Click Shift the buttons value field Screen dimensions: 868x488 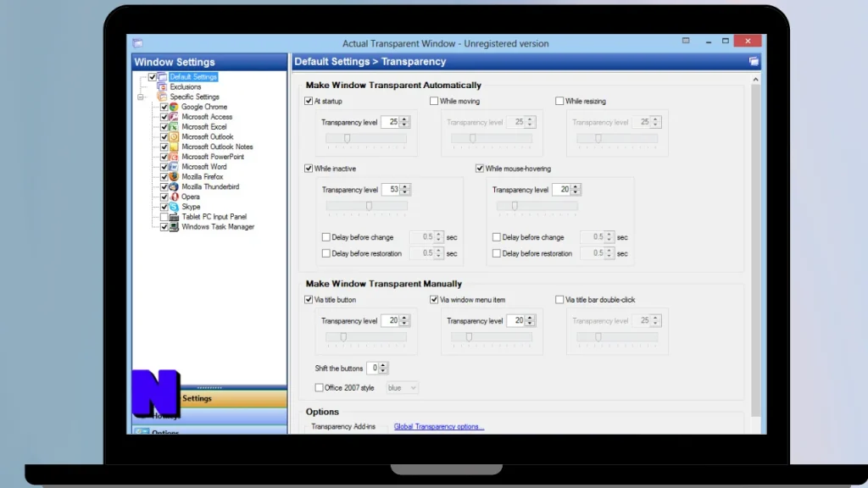[x=373, y=369]
